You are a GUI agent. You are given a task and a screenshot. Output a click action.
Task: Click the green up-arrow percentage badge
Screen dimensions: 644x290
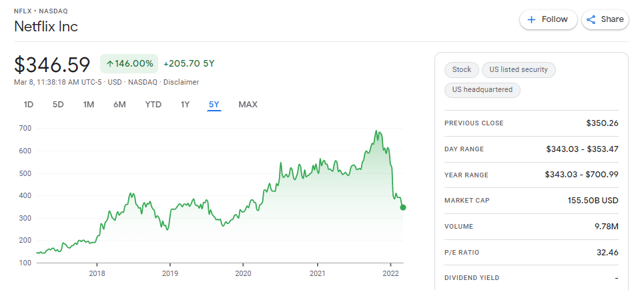click(129, 63)
